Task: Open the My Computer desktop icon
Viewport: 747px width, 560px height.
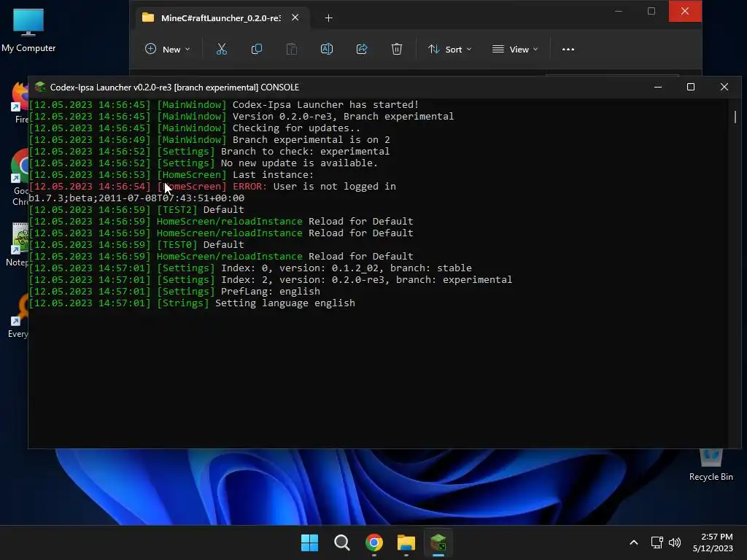Action: point(28,30)
